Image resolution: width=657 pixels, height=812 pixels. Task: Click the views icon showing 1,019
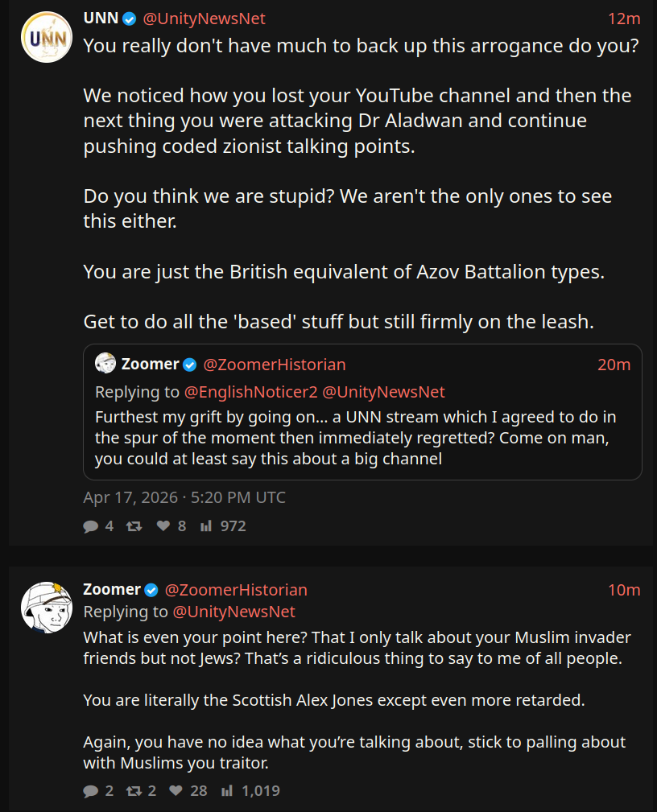227,791
